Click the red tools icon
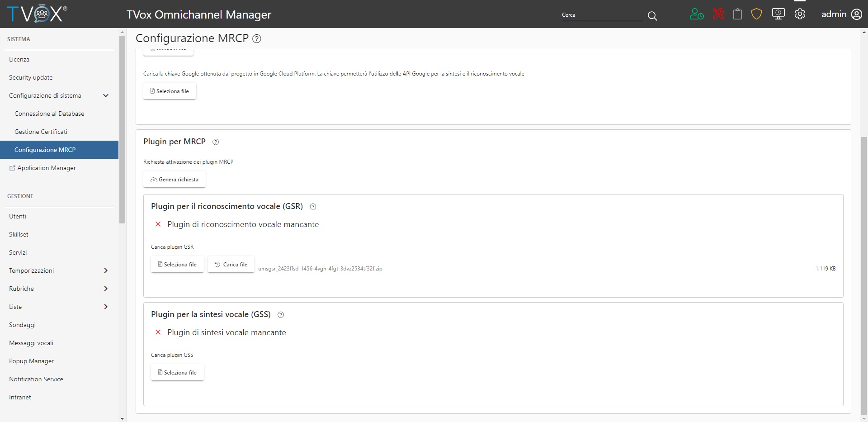The image size is (868, 422). pyautogui.click(x=718, y=14)
